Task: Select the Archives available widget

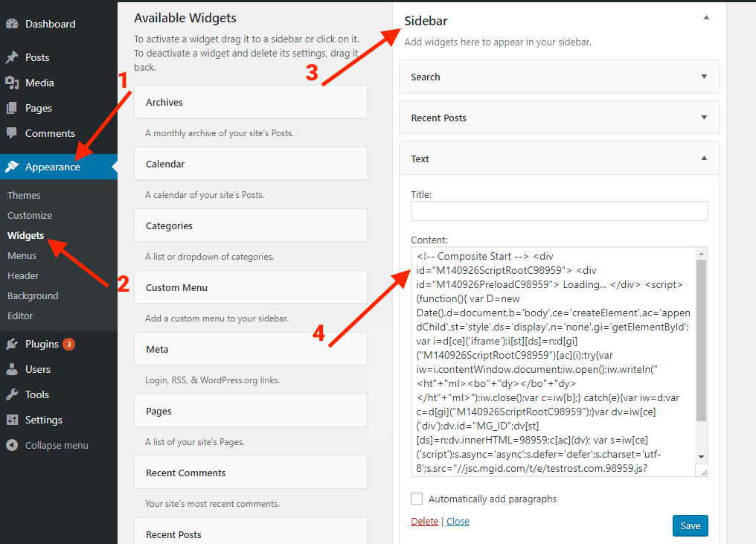Action: pyautogui.click(x=251, y=102)
